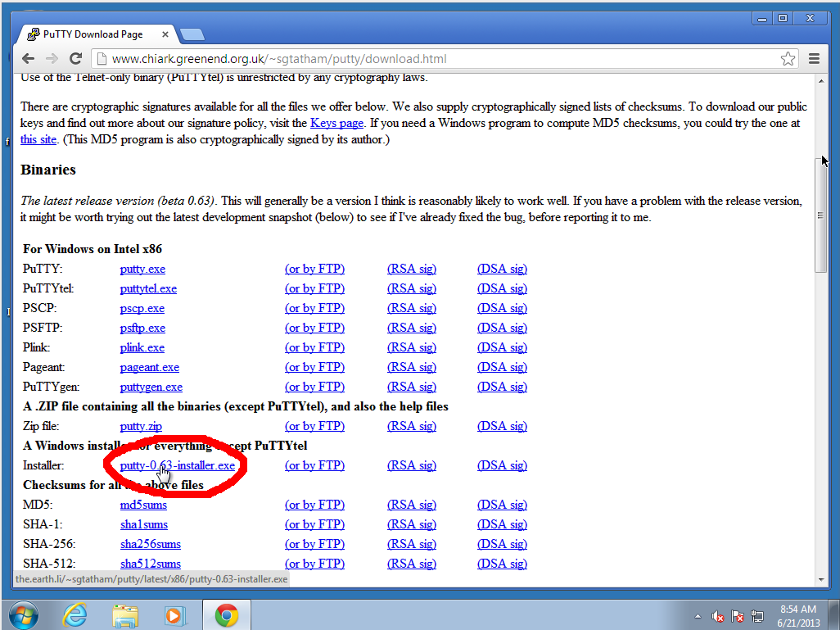Show hidden system tray icons
840x630 pixels.
(698, 616)
